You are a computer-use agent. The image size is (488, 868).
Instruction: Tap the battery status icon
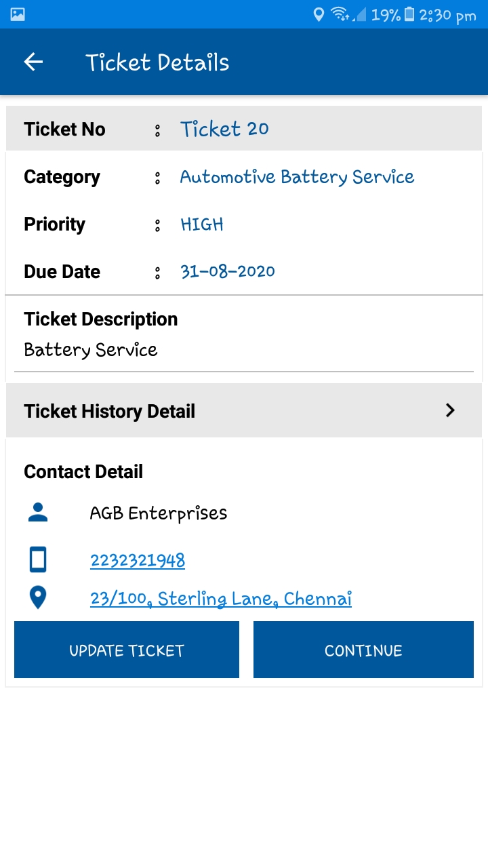(409, 14)
